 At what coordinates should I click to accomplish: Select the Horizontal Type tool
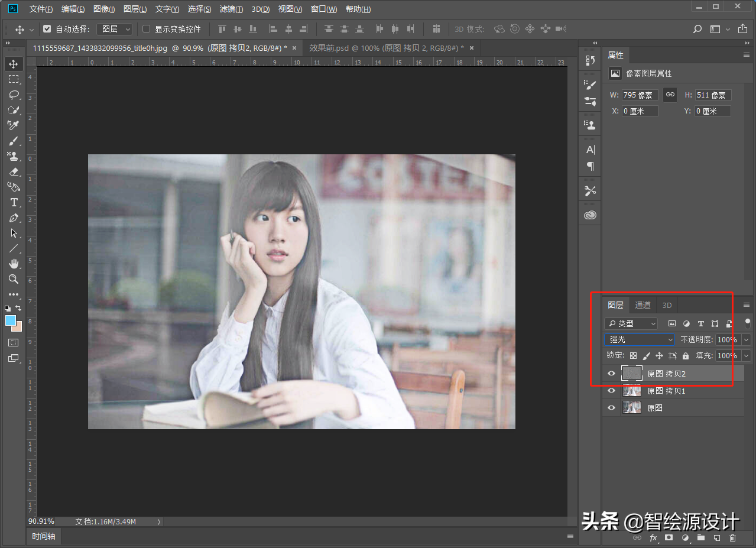tap(14, 202)
